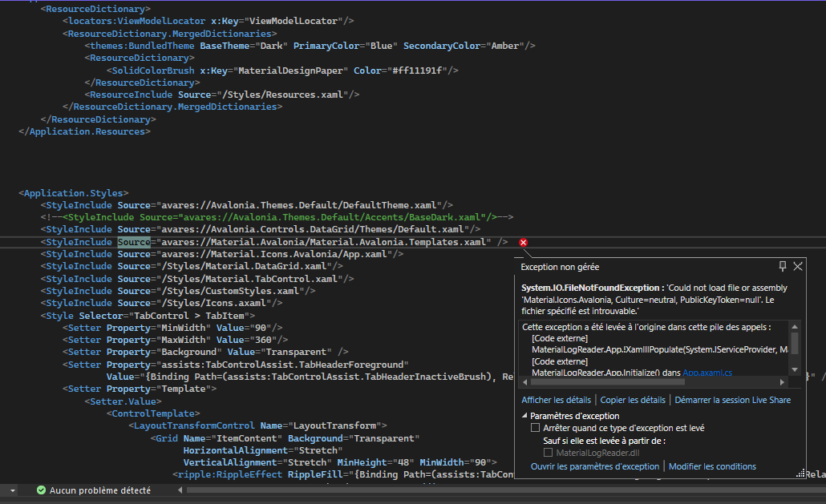
Task: Click the 'TabControl > TabItem' style selector
Action: tap(189, 316)
